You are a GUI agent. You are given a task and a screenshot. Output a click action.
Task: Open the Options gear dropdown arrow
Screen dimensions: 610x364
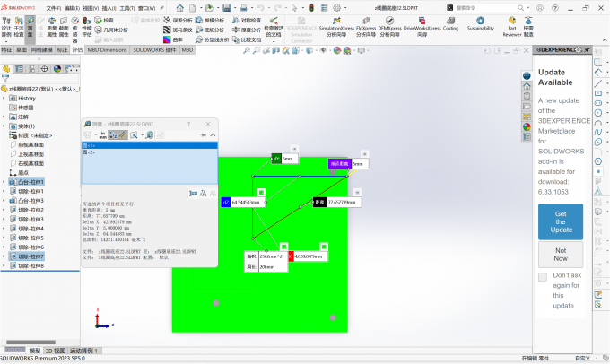(345, 8)
